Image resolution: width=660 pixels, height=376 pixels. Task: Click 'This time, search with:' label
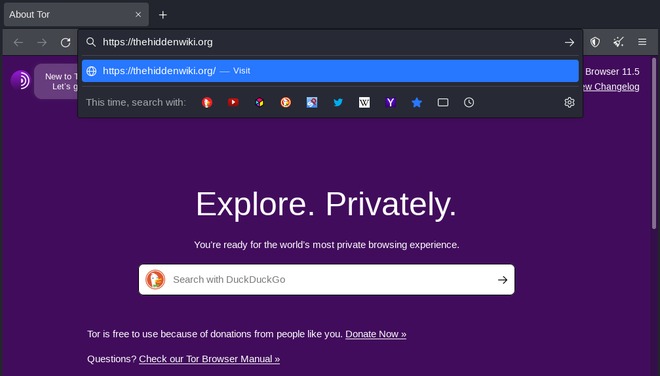136,102
